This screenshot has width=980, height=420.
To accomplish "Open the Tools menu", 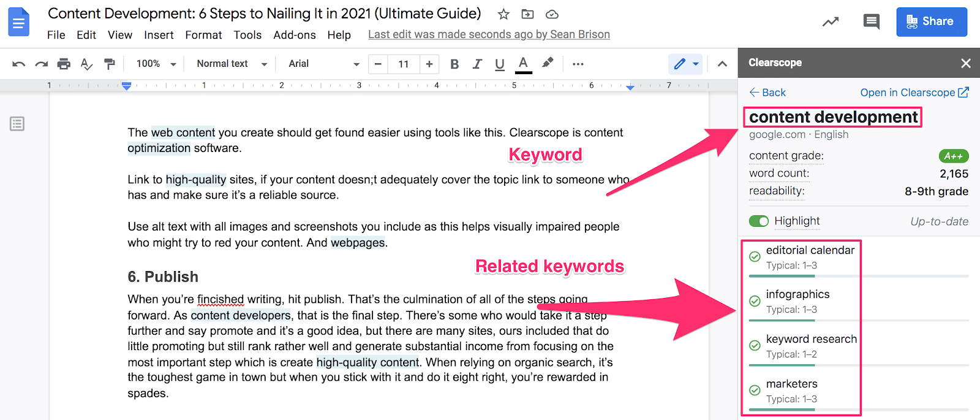I will point(248,35).
